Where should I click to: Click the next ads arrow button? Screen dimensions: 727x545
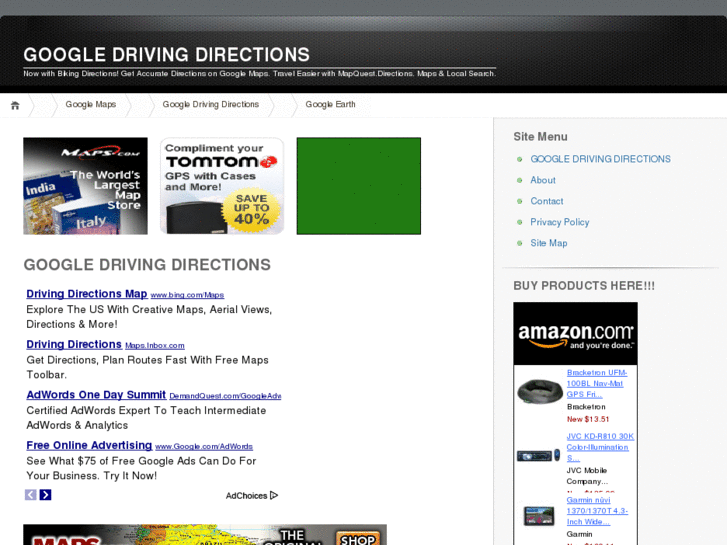pos(45,495)
